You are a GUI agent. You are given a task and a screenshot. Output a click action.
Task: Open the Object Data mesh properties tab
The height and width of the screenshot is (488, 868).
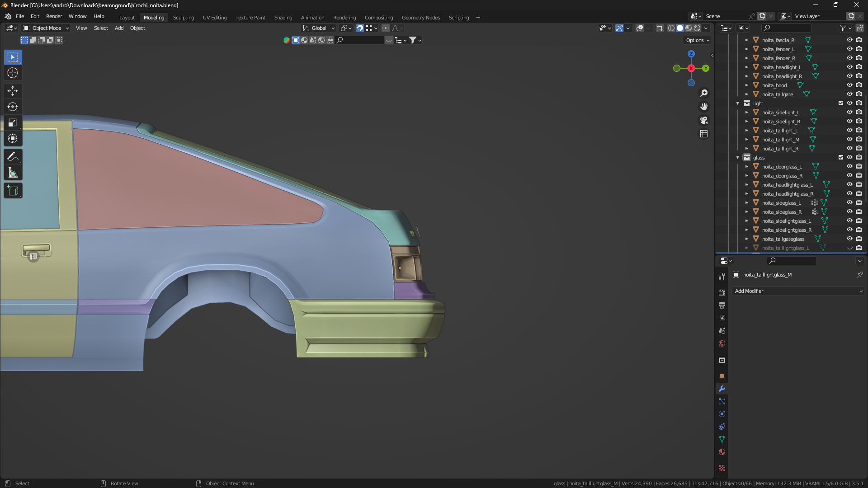click(722, 439)
